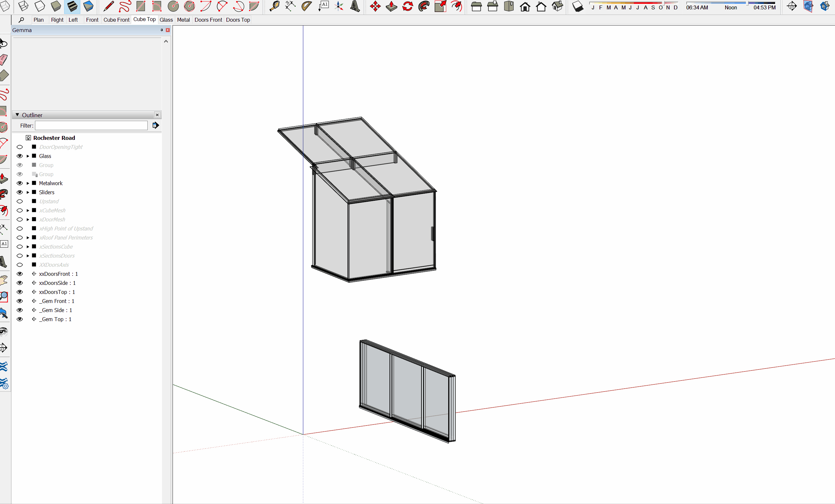This screenshot has width=835, height=504.
Task: Hide the Glass group
Action: [20, 156]
